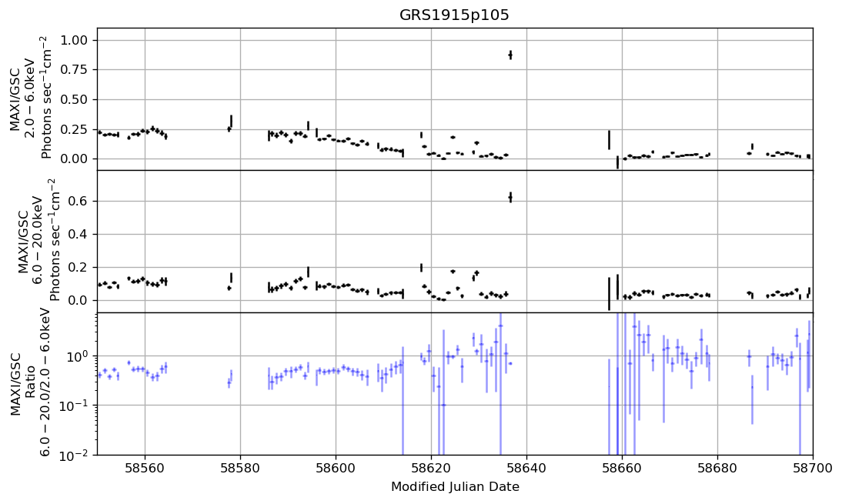The width and height of the screenshot is (842, 504).
Task: Click the 58560 x-axis tick label
Action: [x=145, y=468]
